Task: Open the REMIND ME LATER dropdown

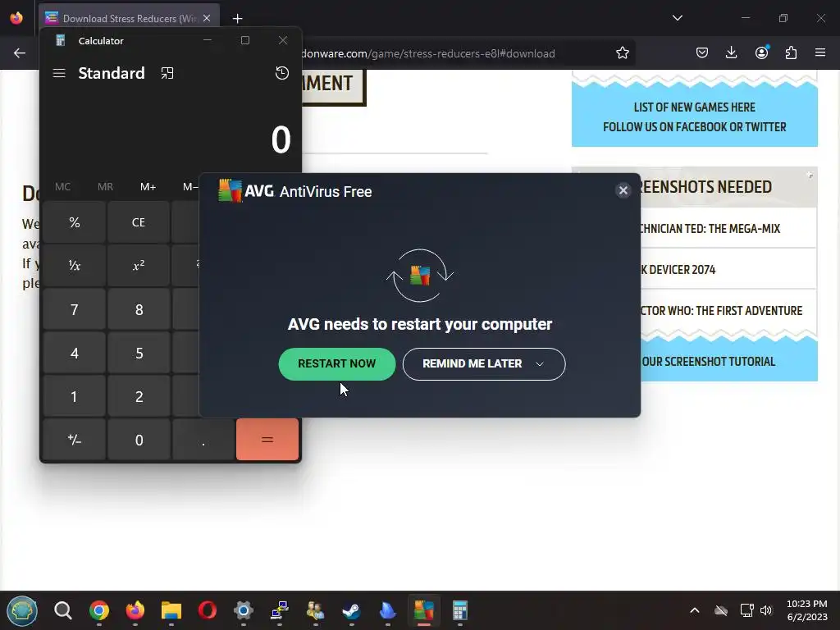Action: [484, 363]
